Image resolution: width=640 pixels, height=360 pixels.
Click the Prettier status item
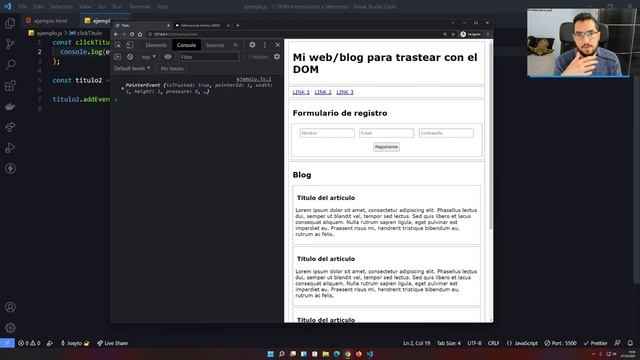(596, 343)
